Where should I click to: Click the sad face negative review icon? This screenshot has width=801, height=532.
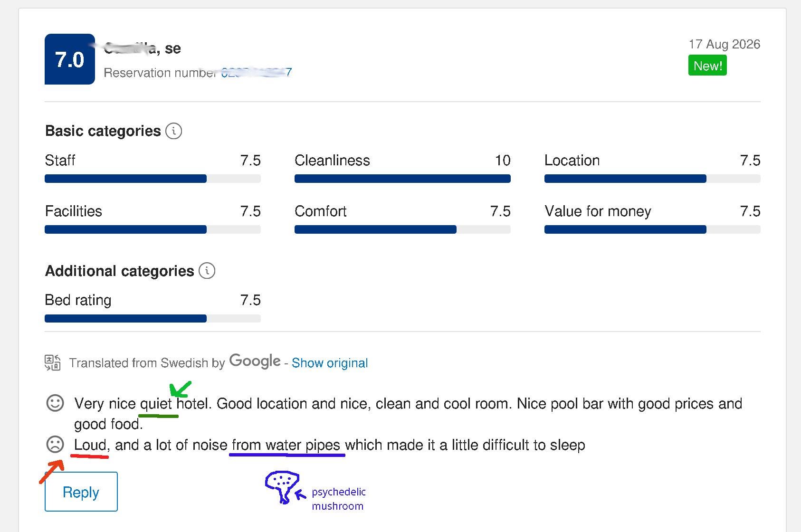pyautogui.click(x=55, y=445)
